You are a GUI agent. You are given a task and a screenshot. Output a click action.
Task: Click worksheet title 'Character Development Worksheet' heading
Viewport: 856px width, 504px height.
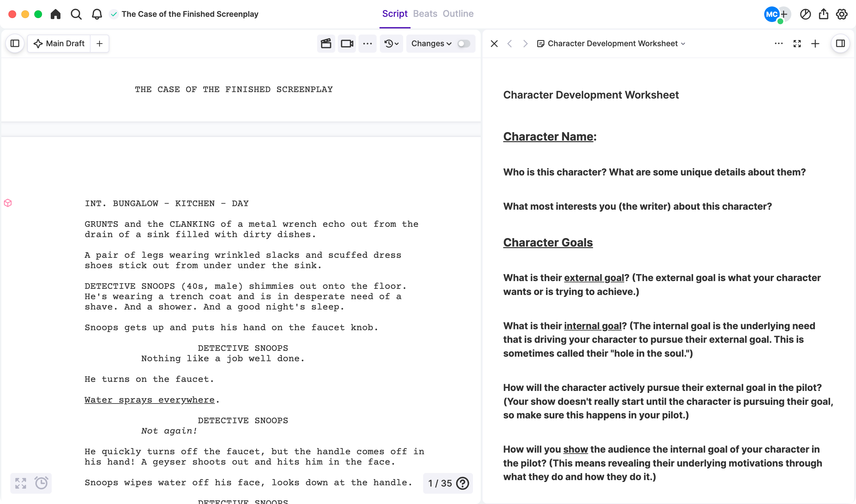tap(591, 95)
